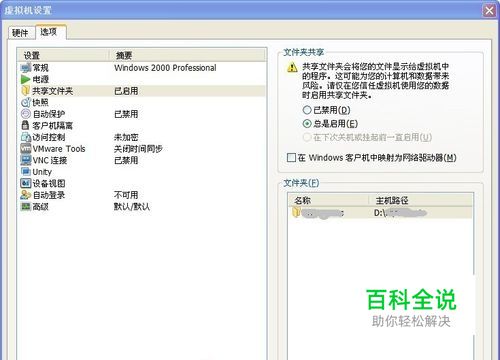Click the 名称 column header in folders list

point(329,200)
